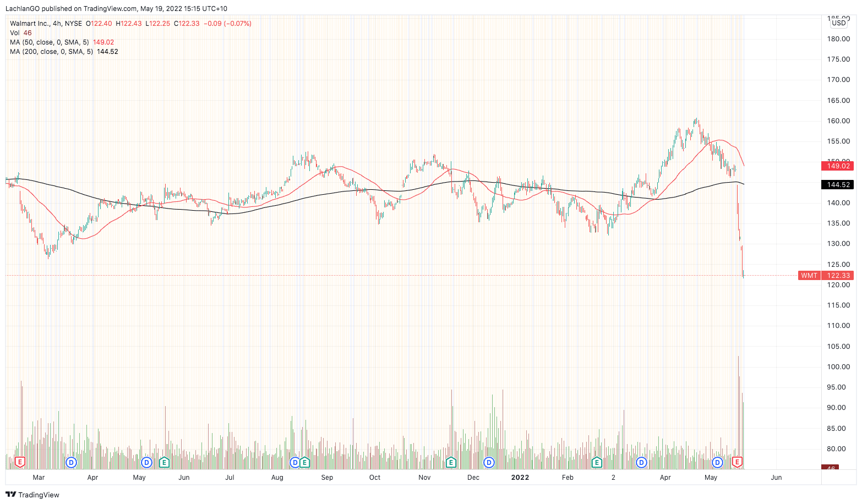Open the green earnings marker right of Feb
The height and width of the screenshot is (504, 862).
tap(597, 462)
